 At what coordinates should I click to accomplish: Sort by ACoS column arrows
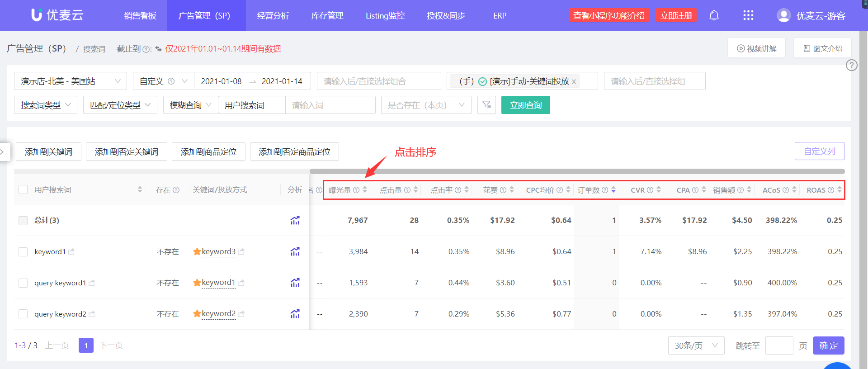pyautogui.click(x=794, y=190)
